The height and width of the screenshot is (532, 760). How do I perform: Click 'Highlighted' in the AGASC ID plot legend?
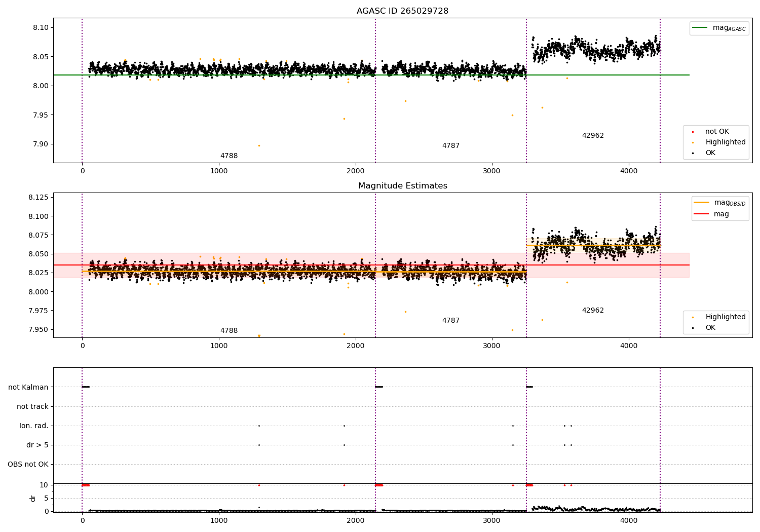coord(726,142)
